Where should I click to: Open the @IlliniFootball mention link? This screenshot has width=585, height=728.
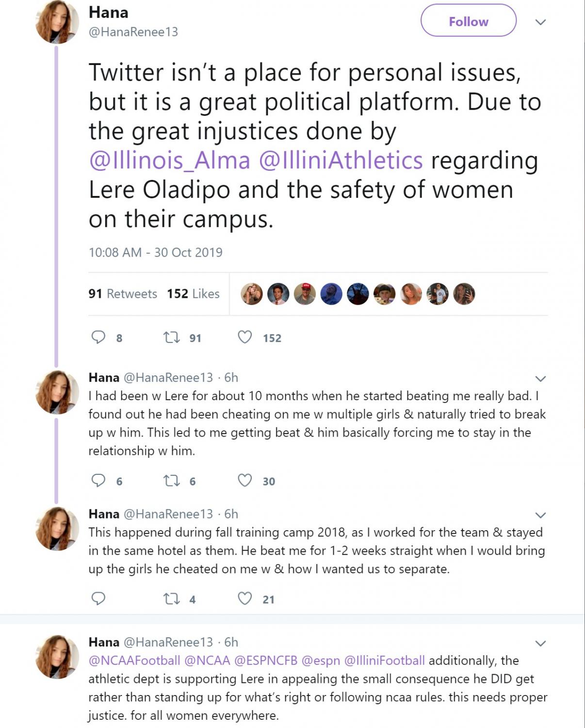pos(384,661)
